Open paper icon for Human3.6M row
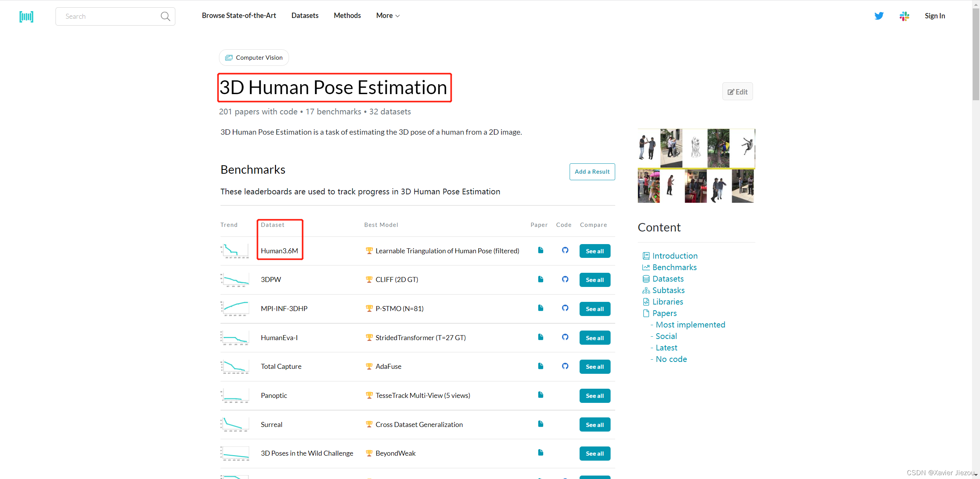The height and width of the screenshot is (479, 980). point(541,250)
